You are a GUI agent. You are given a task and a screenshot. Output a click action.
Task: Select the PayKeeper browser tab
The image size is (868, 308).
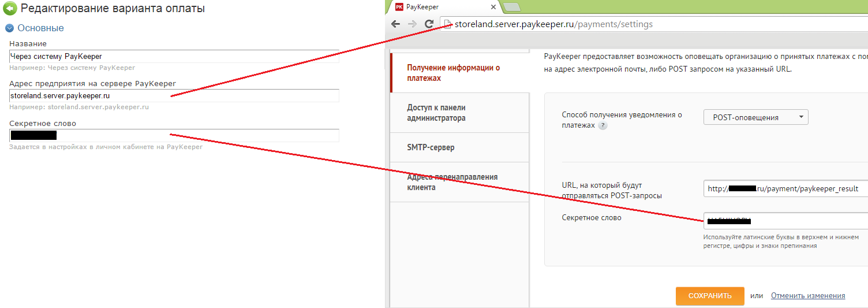click(x=444, y=7)
